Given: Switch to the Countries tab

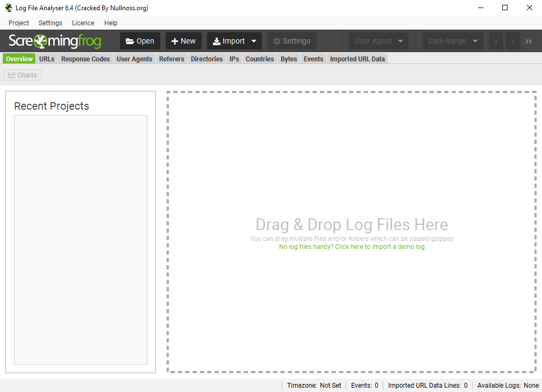Looking at the screenshot, I should pos(260,59).
